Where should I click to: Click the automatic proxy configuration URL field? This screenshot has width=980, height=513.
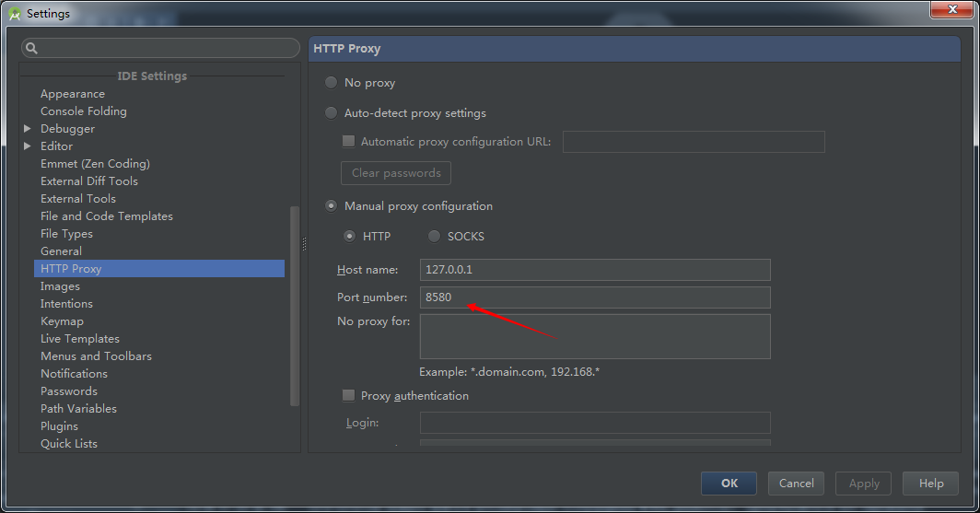point(694,142)
